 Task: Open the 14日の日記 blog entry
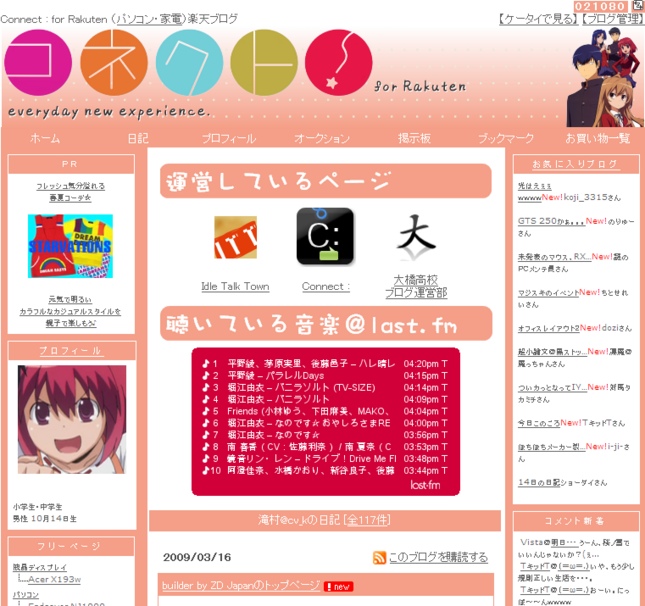pyautogui.click(x=539, y=483)
